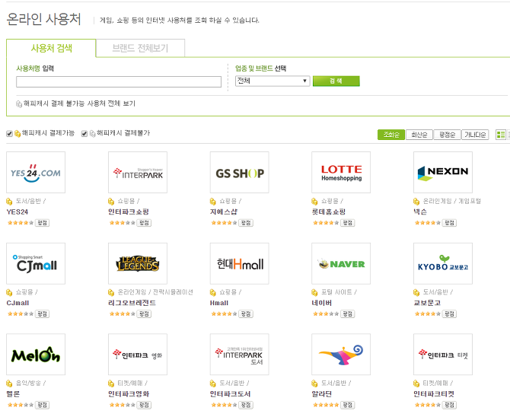510x420 pixels.
Task: Open the NEXON logo thumbnail
Action: click(x=443, y=172)
